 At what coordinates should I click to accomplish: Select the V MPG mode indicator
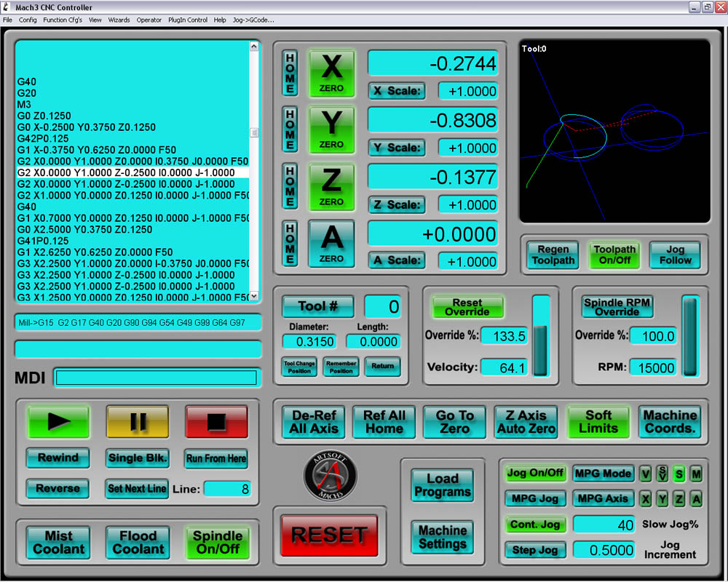click(x=645, y=474)
